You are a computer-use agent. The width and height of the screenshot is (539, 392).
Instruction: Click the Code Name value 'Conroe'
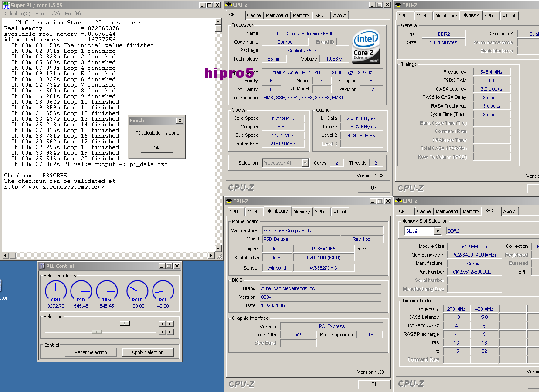[x=285, y=42]
